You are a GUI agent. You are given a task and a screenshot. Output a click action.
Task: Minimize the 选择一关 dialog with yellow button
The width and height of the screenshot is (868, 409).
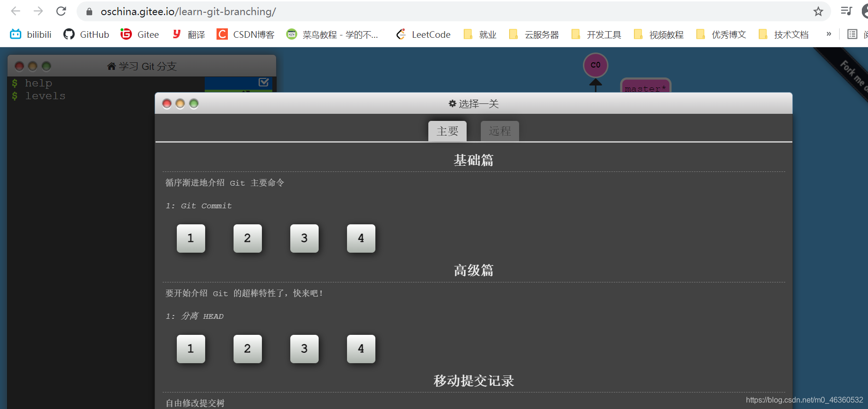[x=180, y=104]
